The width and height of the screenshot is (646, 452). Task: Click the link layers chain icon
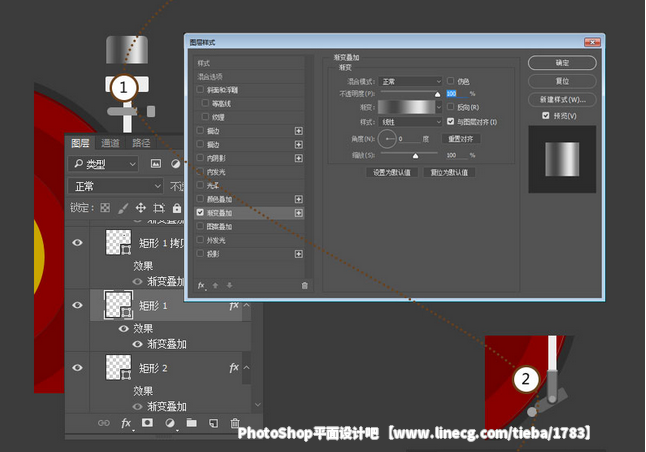tap(103, 423)
